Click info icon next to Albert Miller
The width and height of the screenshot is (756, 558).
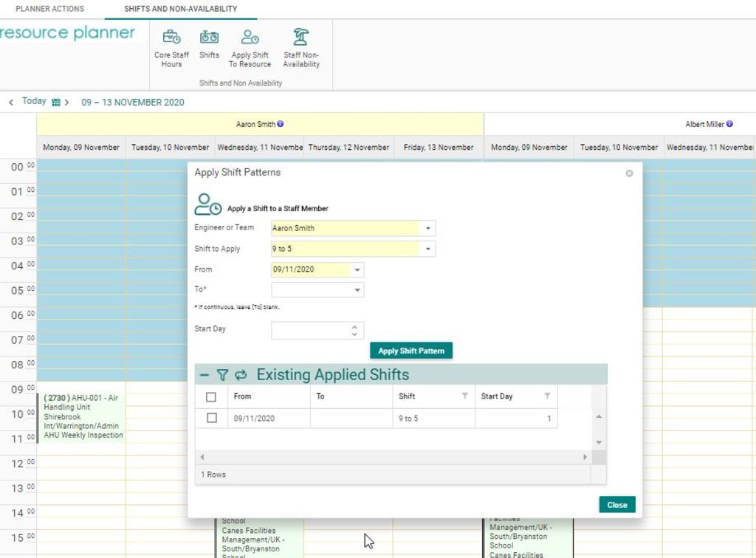tap(729, 124)
